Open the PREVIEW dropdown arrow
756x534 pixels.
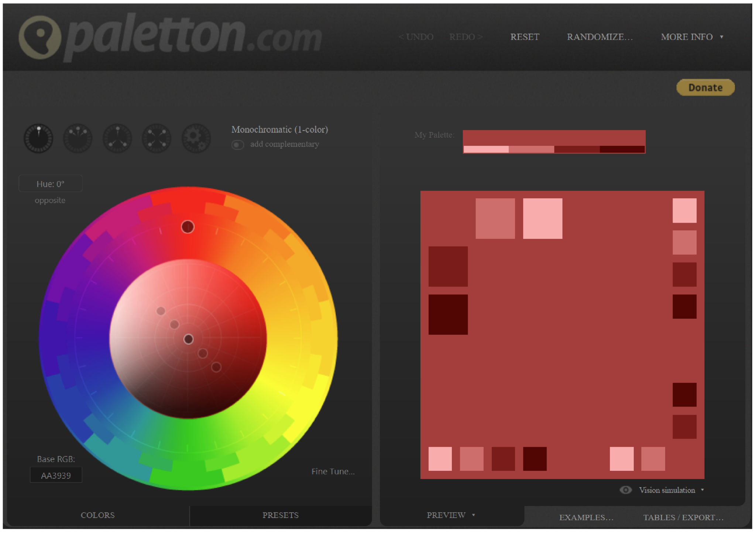click(x=474, y=515)
